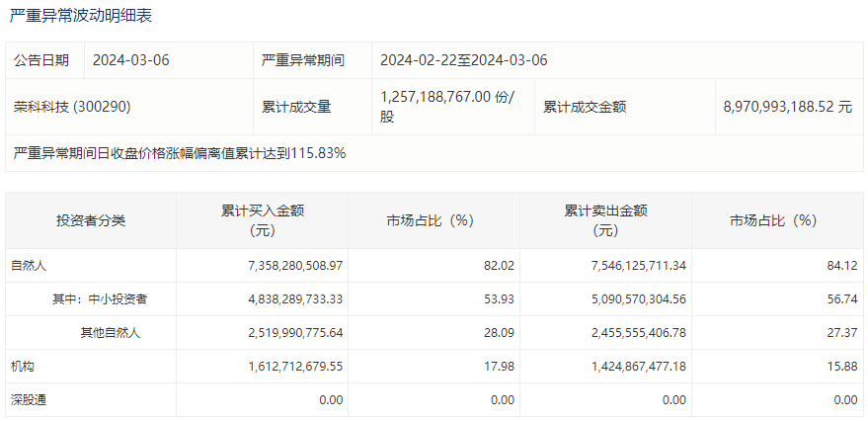Select the 累计成交量 label
868x421 pixels.
tap(296, 107)
